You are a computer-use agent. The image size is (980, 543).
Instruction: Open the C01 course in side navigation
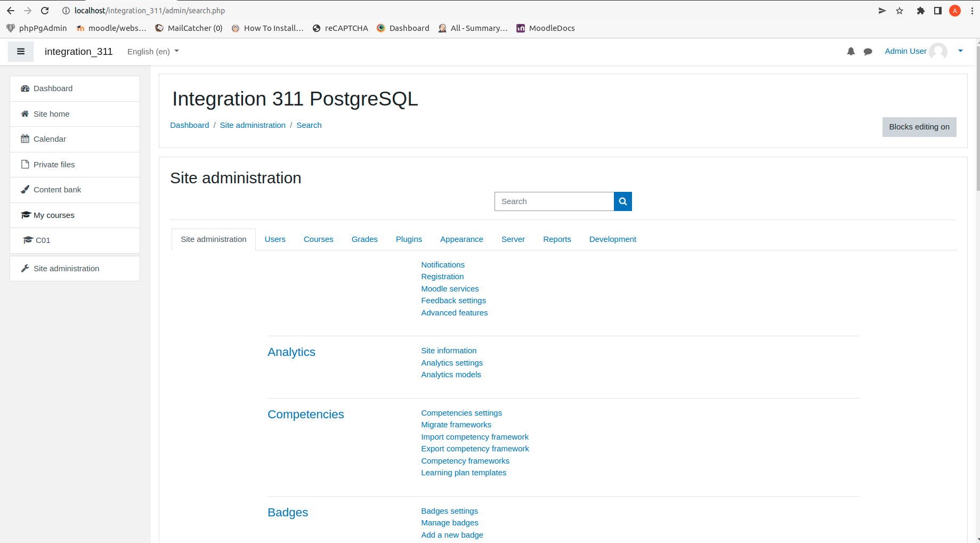[75, 240]
